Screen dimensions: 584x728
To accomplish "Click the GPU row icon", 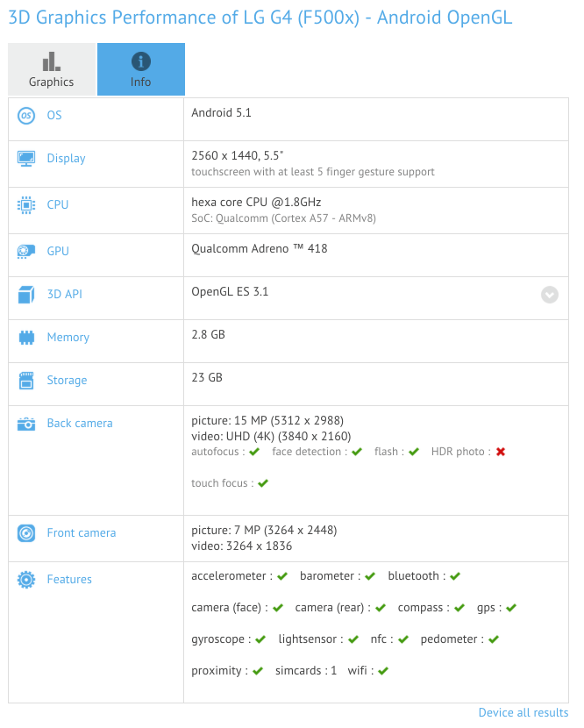I will point(26,252).
